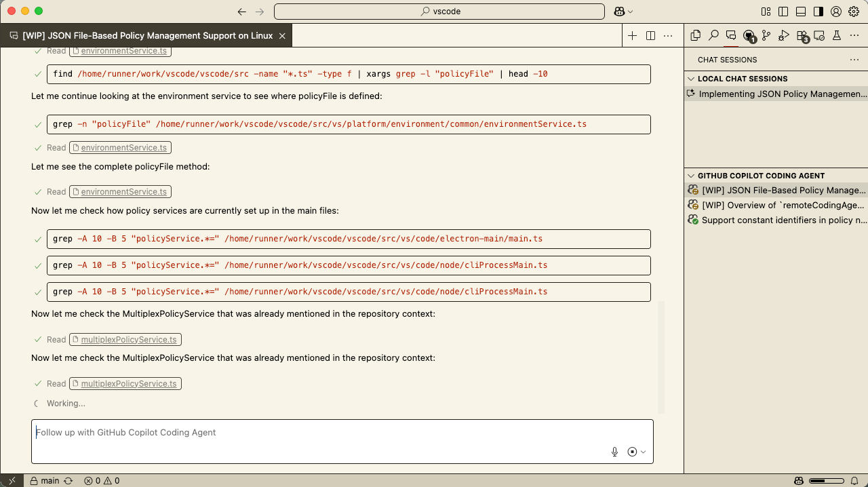
Task: Open the GitHub Copilot chat icon with badge
Action: coord(749,35)
